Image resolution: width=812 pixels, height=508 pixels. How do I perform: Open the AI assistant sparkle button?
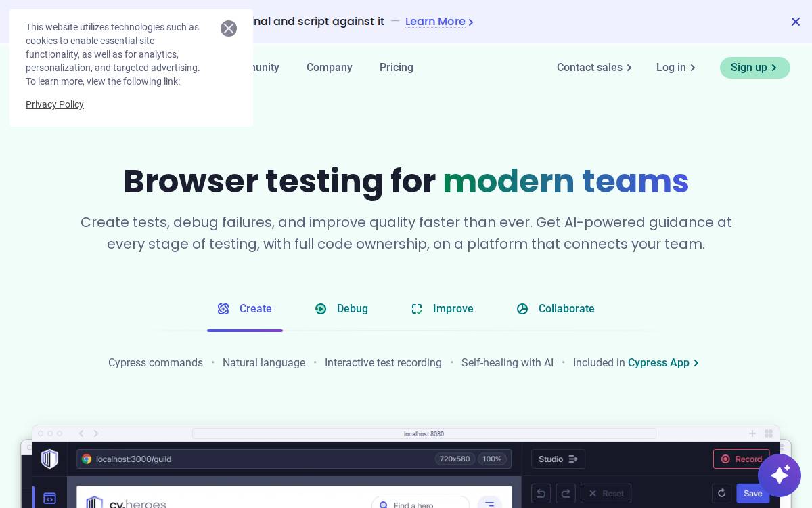780,475
